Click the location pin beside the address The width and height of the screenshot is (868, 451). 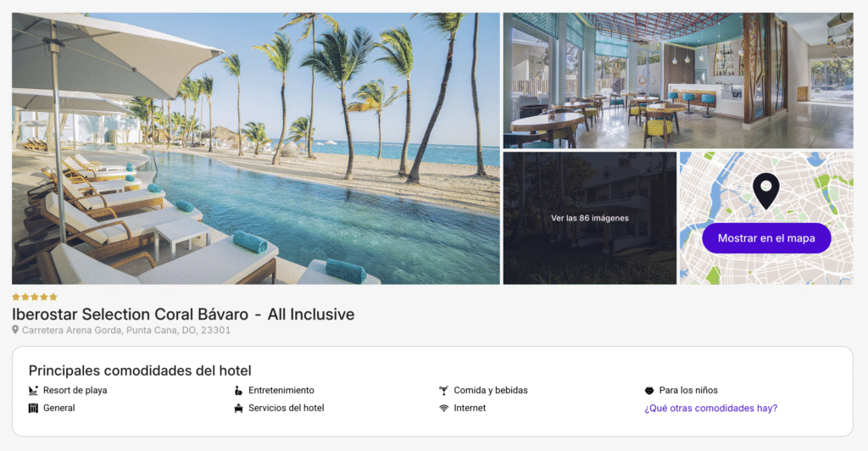point(15,330)
